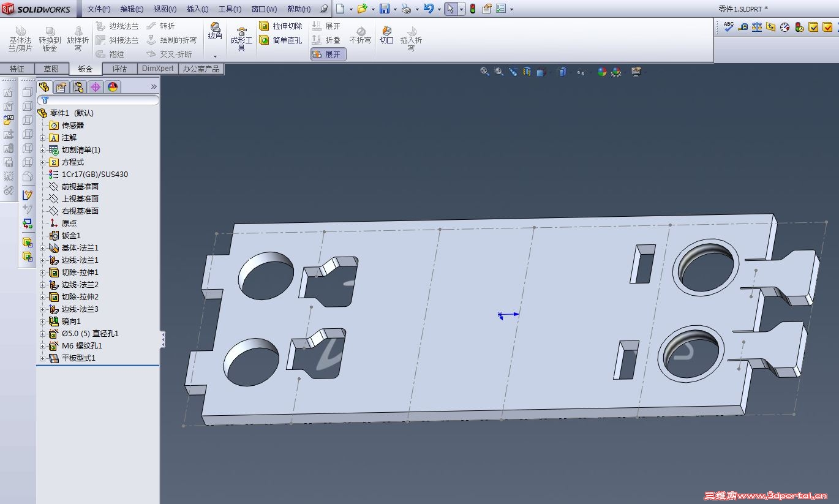Image resolution: width=839 pixels, height=504 pixels.
Task: Click the New document icon
Action: pos(340,9)
